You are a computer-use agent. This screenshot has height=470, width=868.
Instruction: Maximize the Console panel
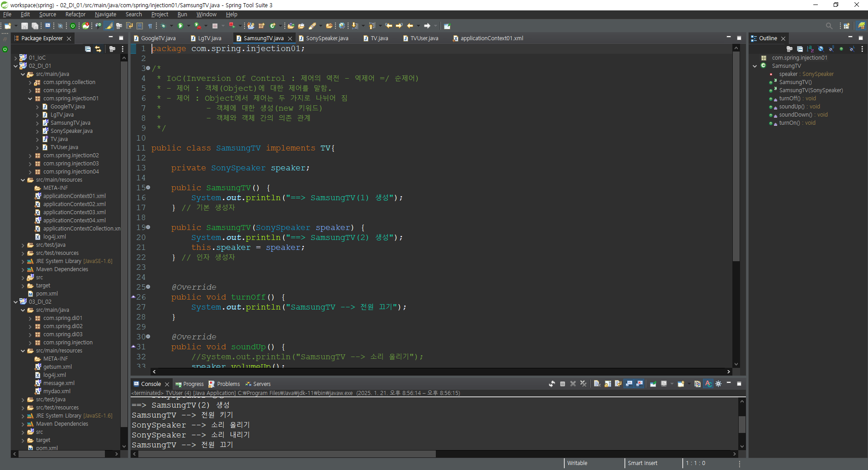(739, 384)
